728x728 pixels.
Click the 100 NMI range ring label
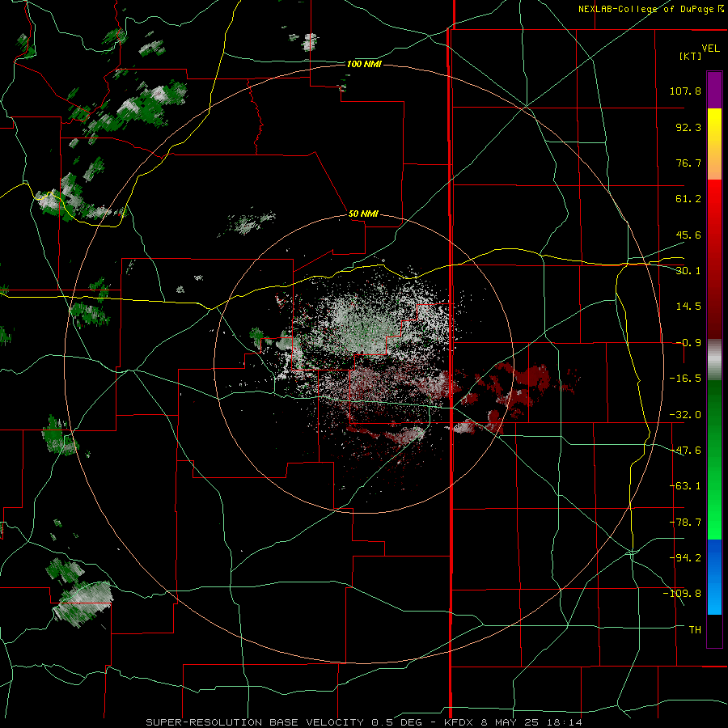364,64
